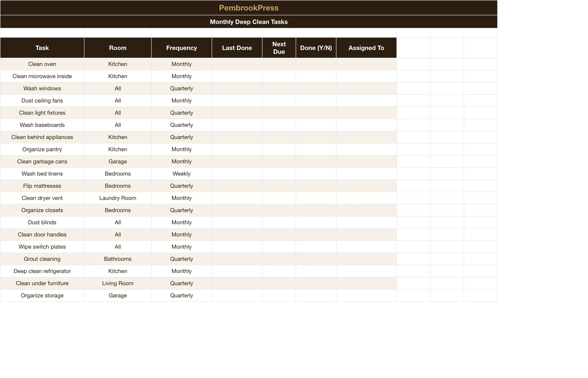The width and height of the screenshot is (588, 378).
Task: Select the Assigned To column header
Action: click(x=366, y=48)
